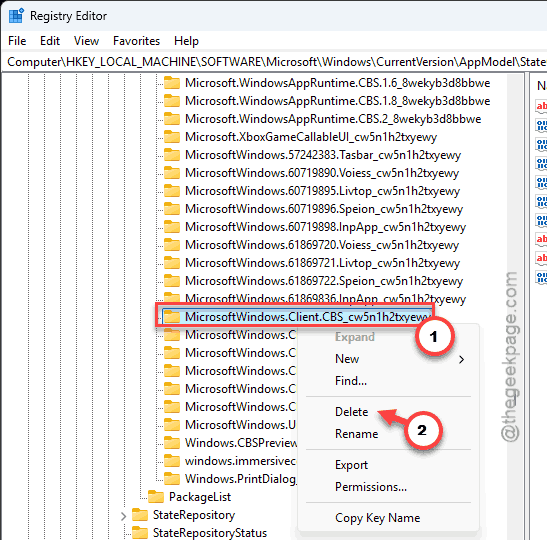Select MicrosoftWindows.61869722.Speion key
547x540 pixels.
point(324,281)
